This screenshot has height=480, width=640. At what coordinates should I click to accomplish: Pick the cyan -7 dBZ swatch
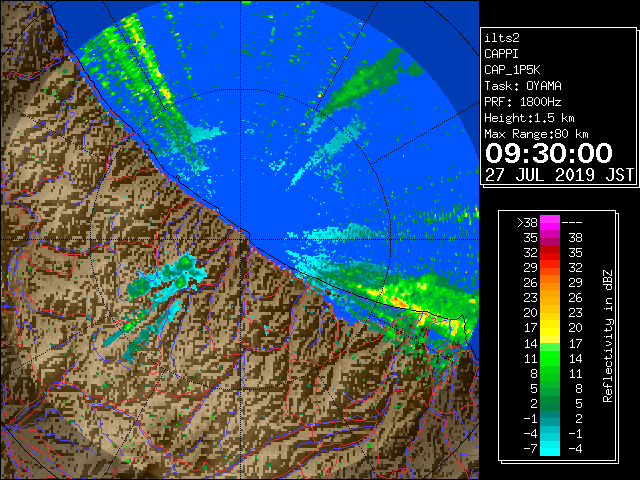(x=550, y=449)
